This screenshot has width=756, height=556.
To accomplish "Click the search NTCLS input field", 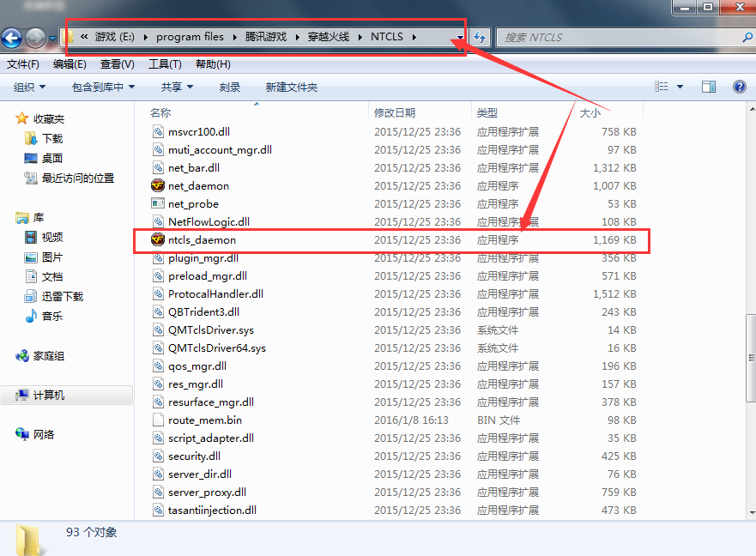I will (x=619, y=37).
